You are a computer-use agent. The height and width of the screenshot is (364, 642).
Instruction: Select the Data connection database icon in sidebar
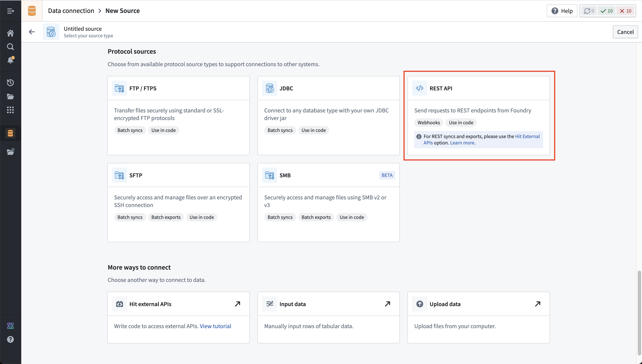[x=10, y=133]
